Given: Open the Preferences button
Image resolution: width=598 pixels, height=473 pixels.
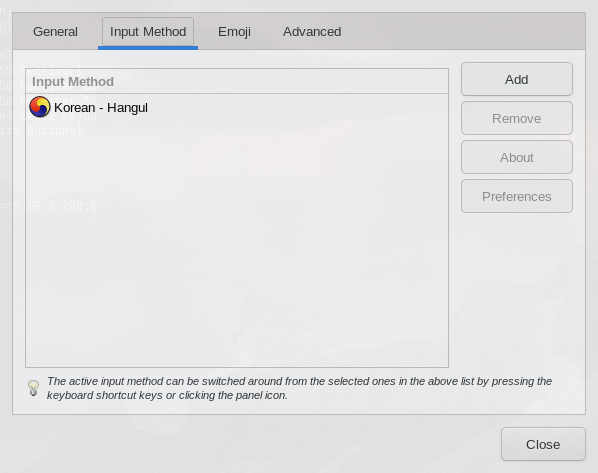Looking at the screenshot, I should point(517,196).
